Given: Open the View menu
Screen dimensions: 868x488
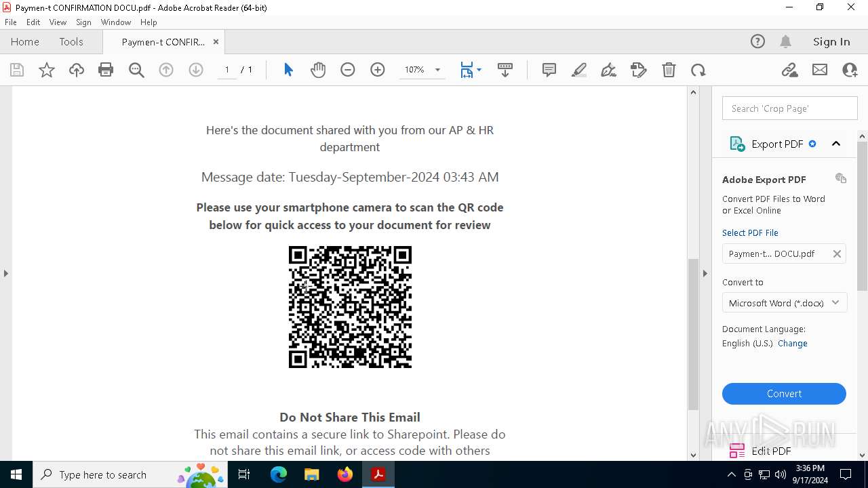Looking at the screenshot, I should point(58,22).
